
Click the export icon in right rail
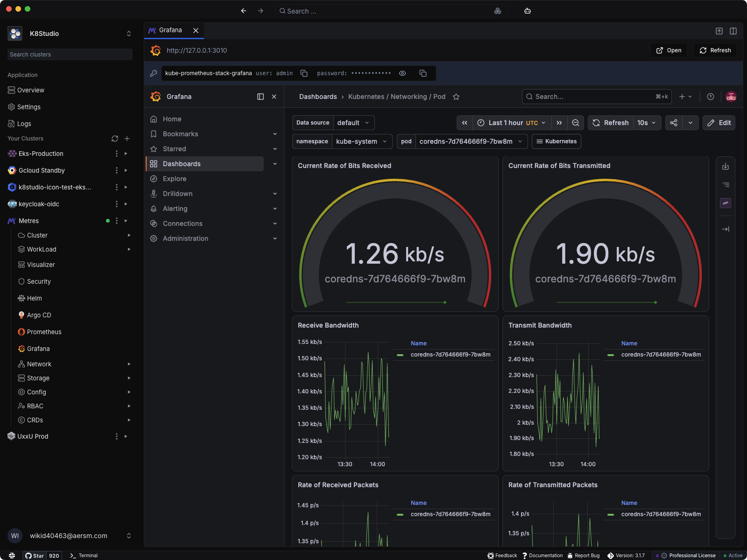[x=726, y=167]
